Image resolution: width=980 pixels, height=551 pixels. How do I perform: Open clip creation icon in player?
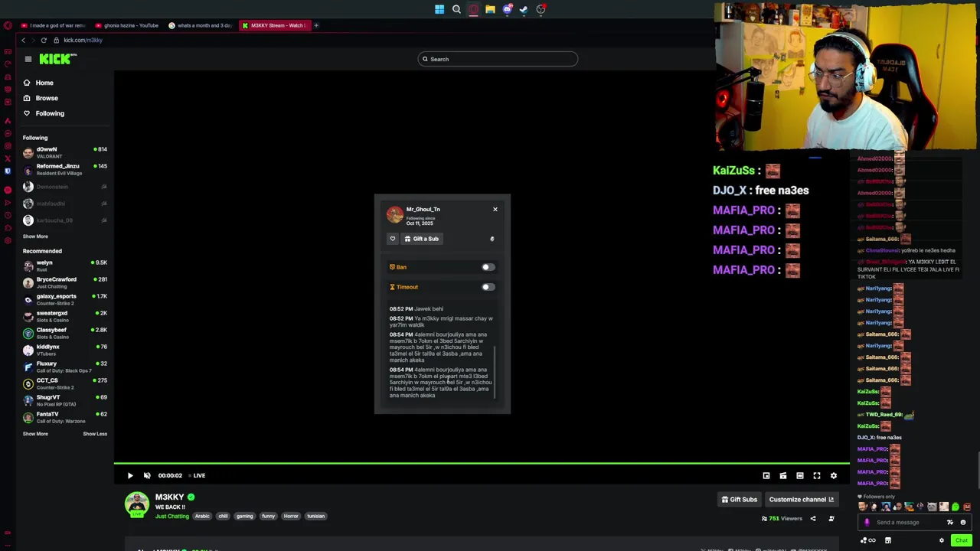point(783,475)
